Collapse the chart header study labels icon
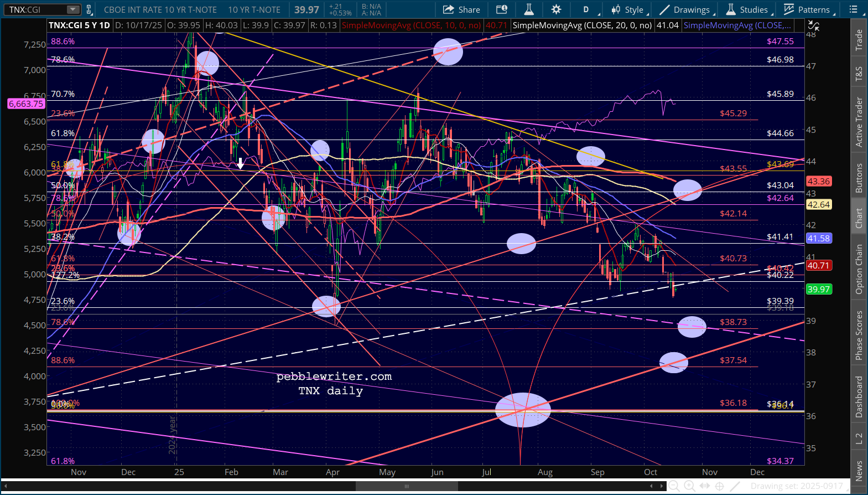The image size is (868, 495). [813, 25]
